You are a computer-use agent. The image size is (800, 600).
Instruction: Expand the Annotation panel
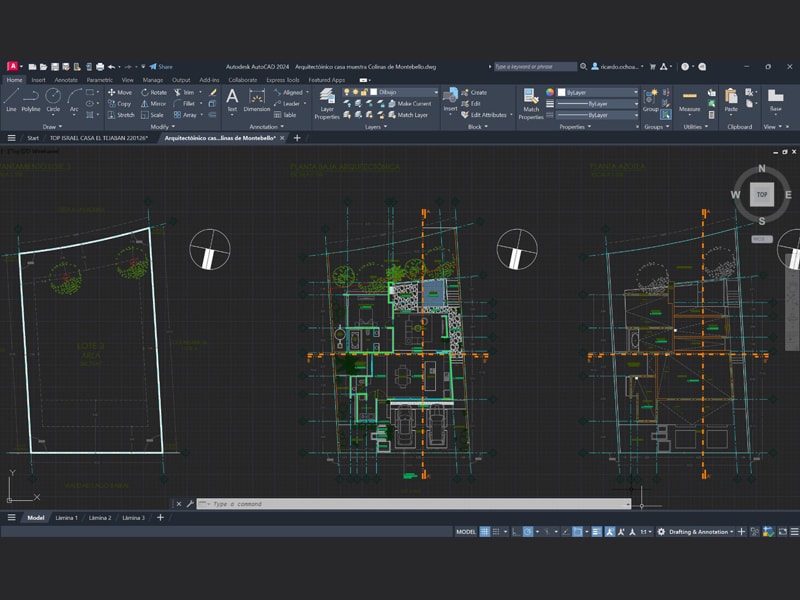coord(266,127)
